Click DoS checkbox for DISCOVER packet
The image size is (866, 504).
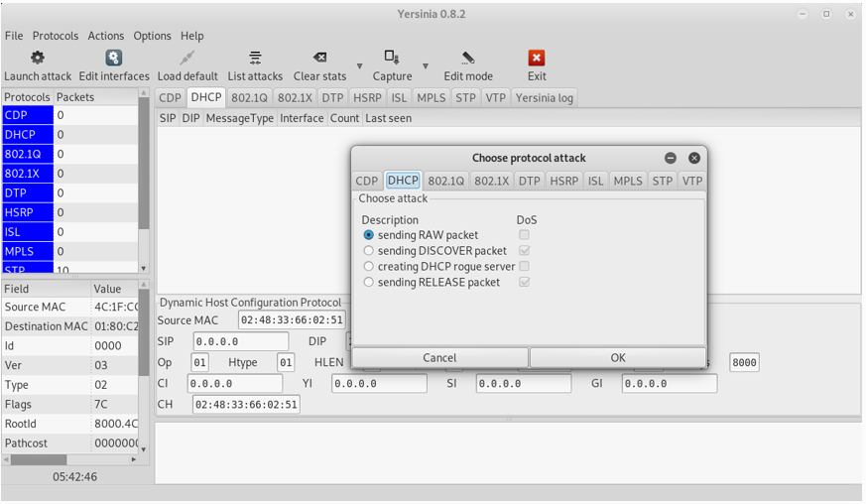(524, 251)
